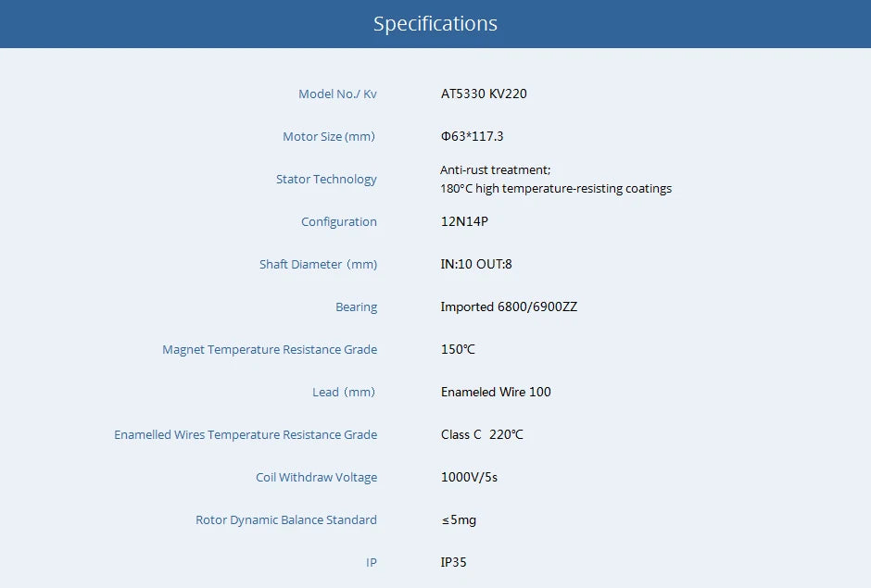Click the Enameled Wire 100 lead value
This screenshot has height=588, width=871.
496,392
